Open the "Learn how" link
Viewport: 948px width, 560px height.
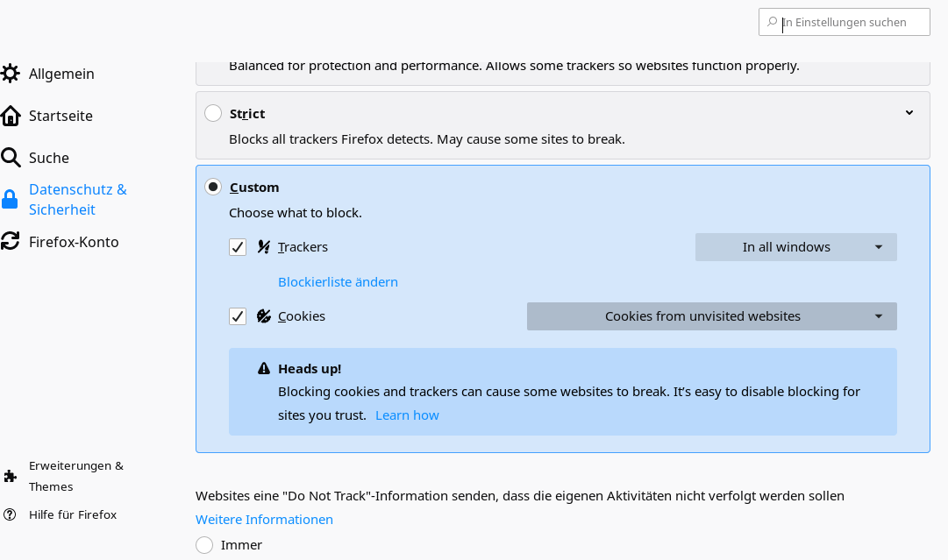407,415
